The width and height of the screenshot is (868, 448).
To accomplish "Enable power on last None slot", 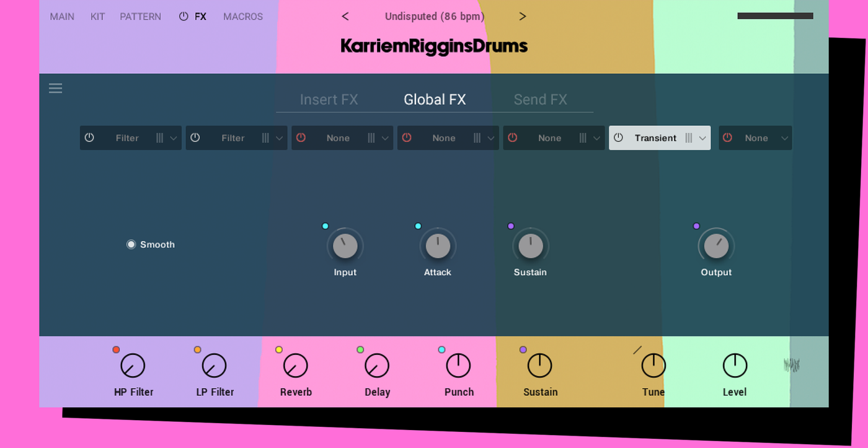I will [x=728, y=138].
